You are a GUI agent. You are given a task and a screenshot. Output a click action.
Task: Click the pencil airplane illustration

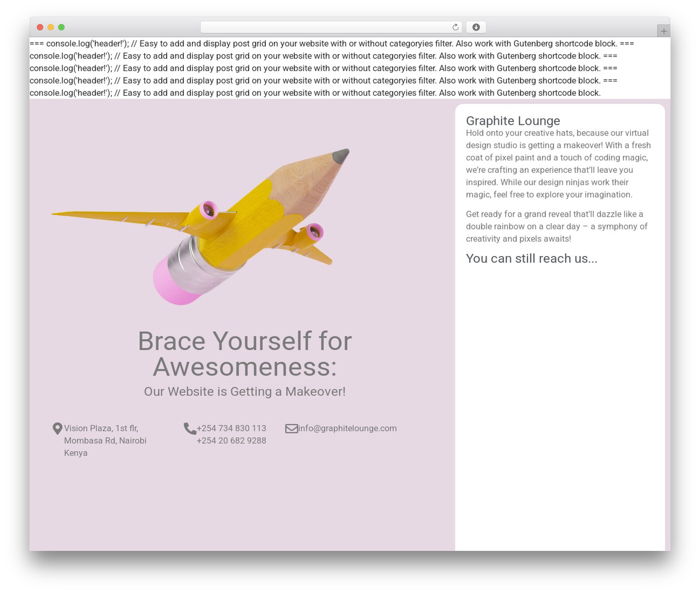200,226
